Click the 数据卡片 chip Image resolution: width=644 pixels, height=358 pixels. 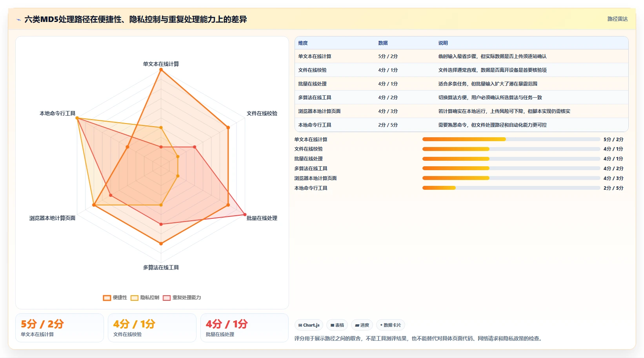click(391, 325)
